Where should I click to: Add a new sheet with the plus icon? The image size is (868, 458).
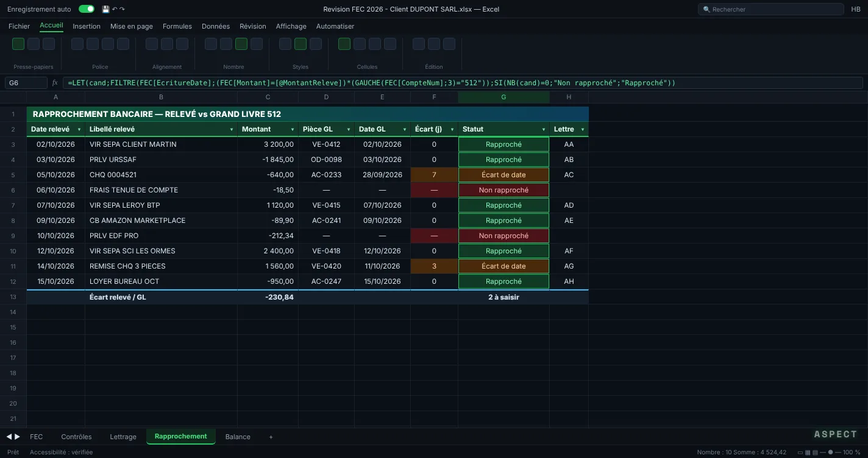click(x=271, y=437)
